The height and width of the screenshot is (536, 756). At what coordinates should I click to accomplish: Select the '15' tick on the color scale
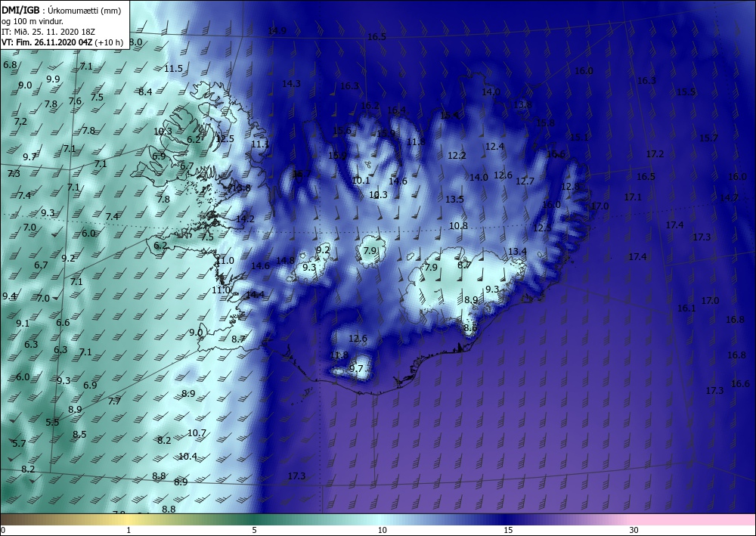tap(508, 530)
